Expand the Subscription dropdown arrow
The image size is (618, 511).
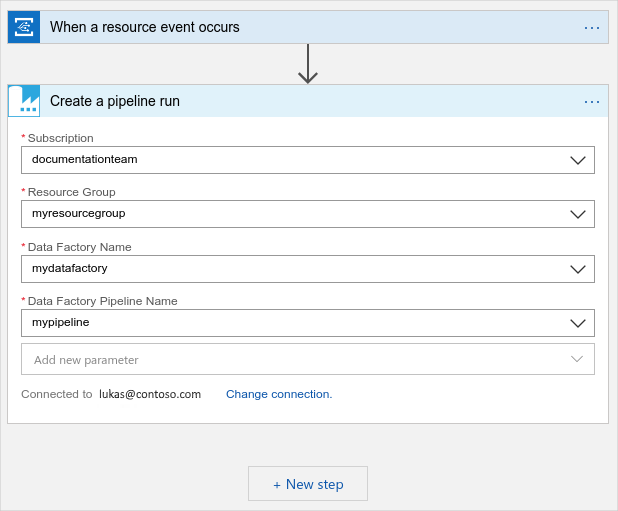(577, 160)
